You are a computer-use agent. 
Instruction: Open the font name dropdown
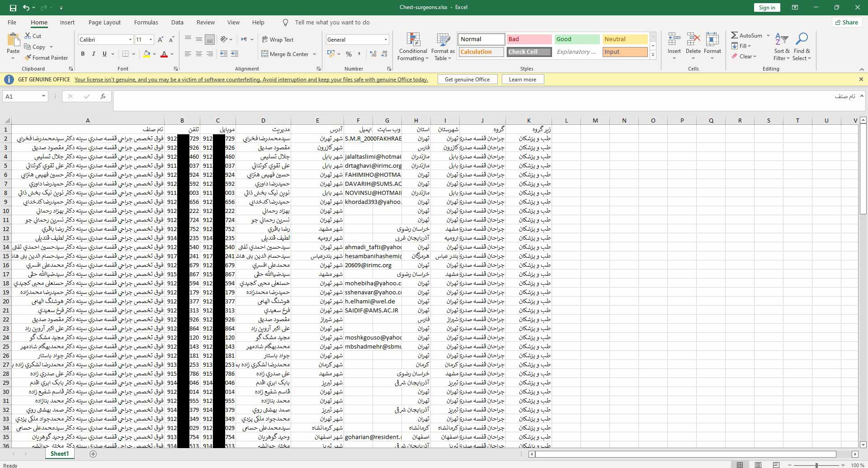coord(130,40)
